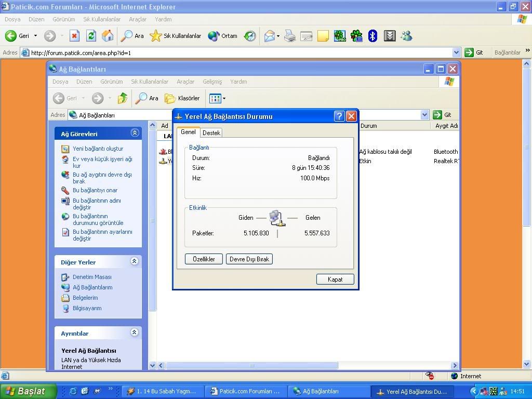Click the IE Refresh icon

[91, 36]
